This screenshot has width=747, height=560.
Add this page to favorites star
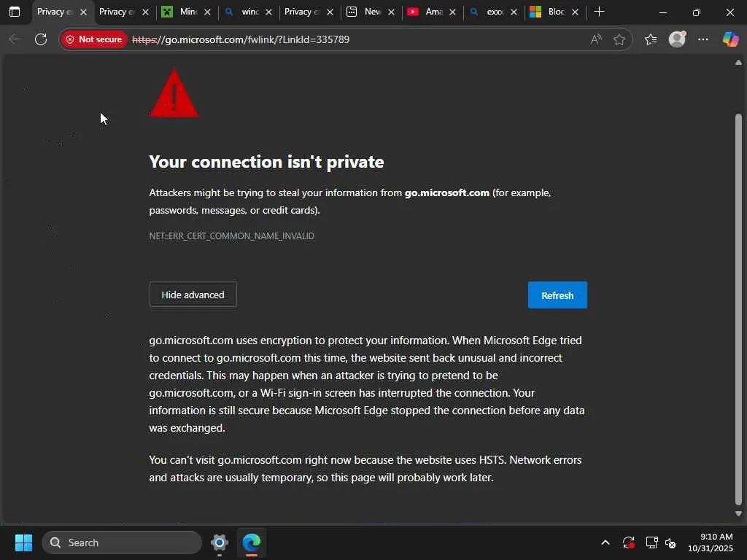click(619, 39)
